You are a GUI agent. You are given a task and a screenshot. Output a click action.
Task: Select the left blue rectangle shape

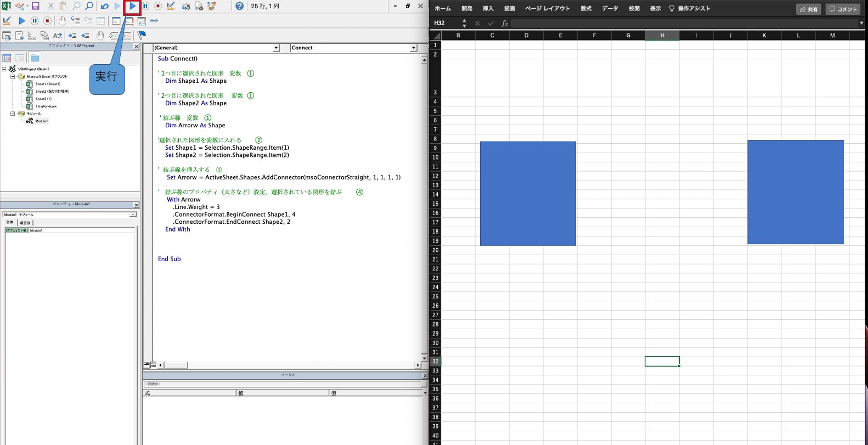tap(527, 193)
